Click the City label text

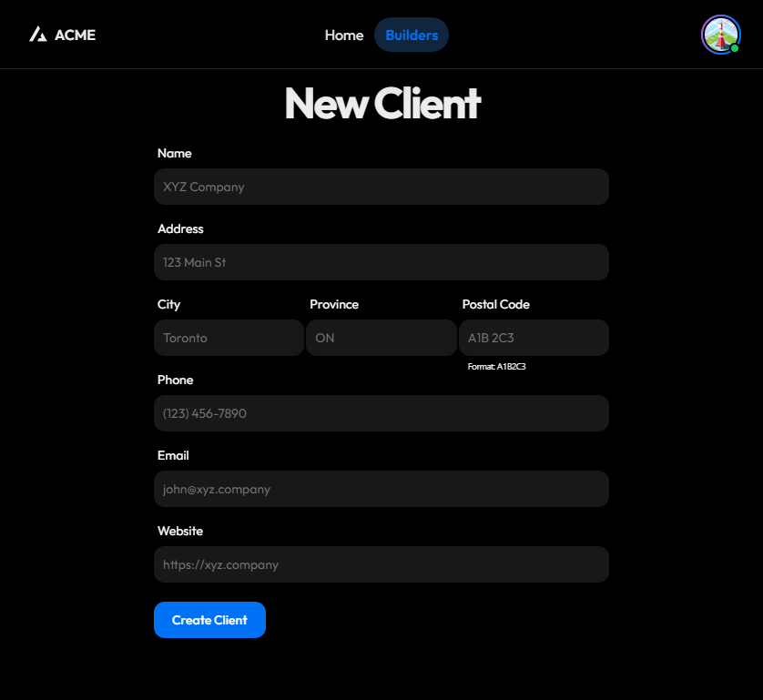tap(168, 305)
